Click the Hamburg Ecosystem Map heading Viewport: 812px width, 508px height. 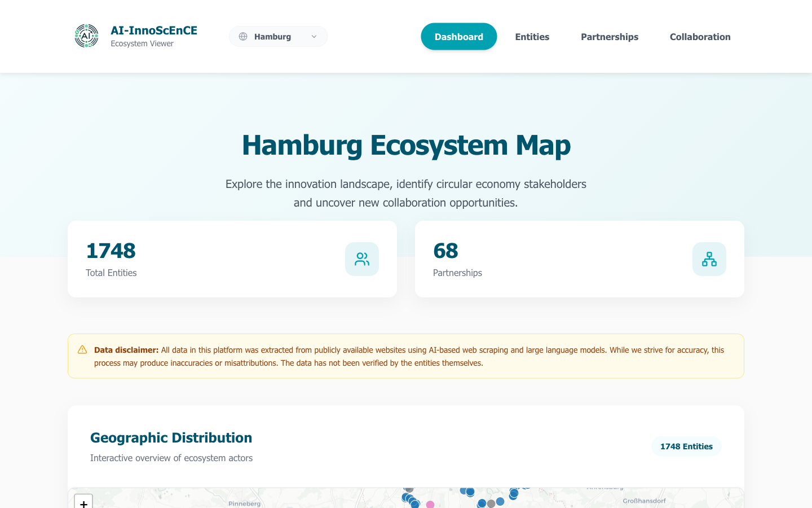click(406, 145)
